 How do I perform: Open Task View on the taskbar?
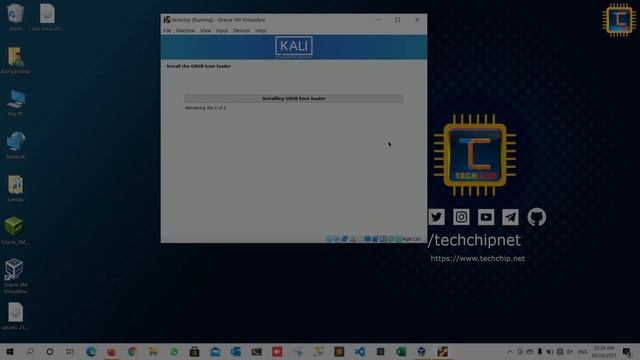click(70, 351)
